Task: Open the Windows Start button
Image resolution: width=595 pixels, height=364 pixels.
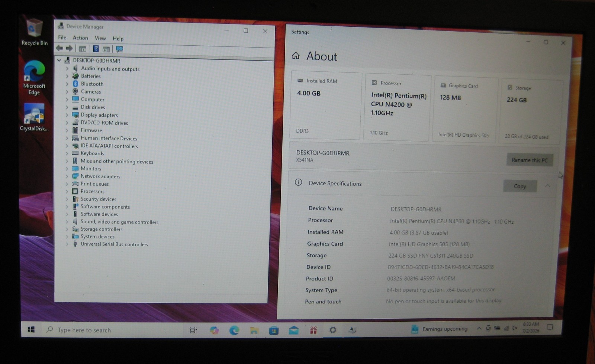Action: pyautogui.click(x=31, y=329)
